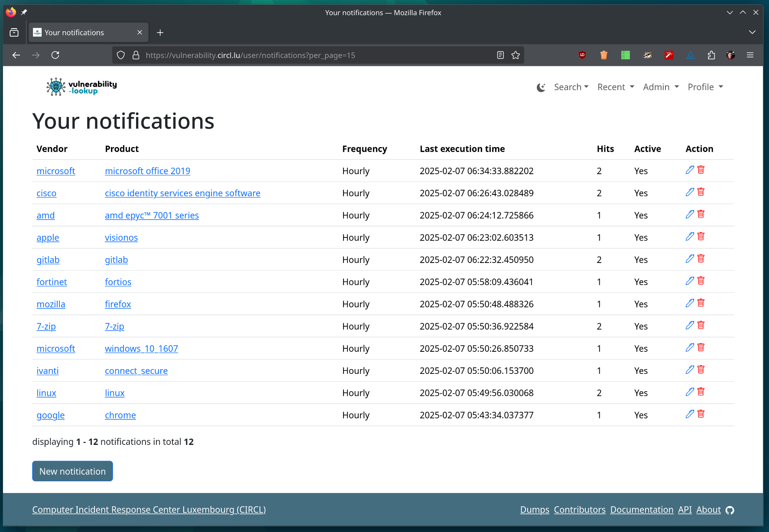Viewport: 769px width, 532px height.
Task: Open the cisco vendor link
Action: (x=46, y=193)
